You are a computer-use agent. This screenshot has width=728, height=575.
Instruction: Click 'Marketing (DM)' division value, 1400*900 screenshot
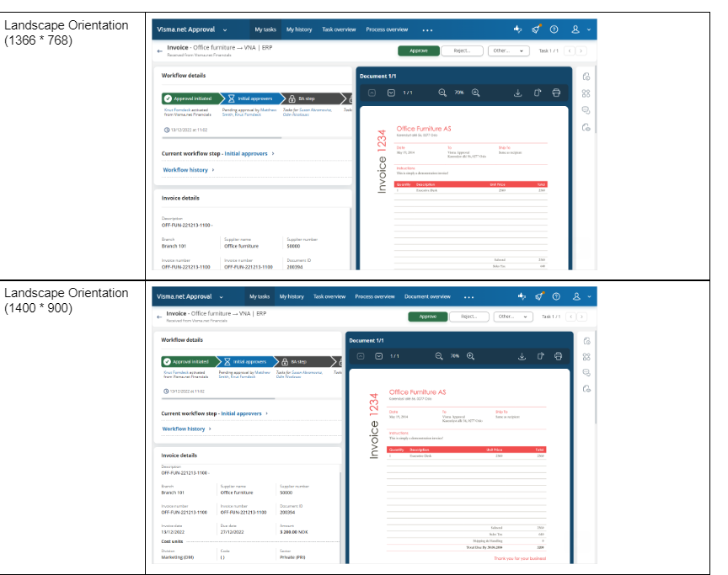tap(177, 557)
